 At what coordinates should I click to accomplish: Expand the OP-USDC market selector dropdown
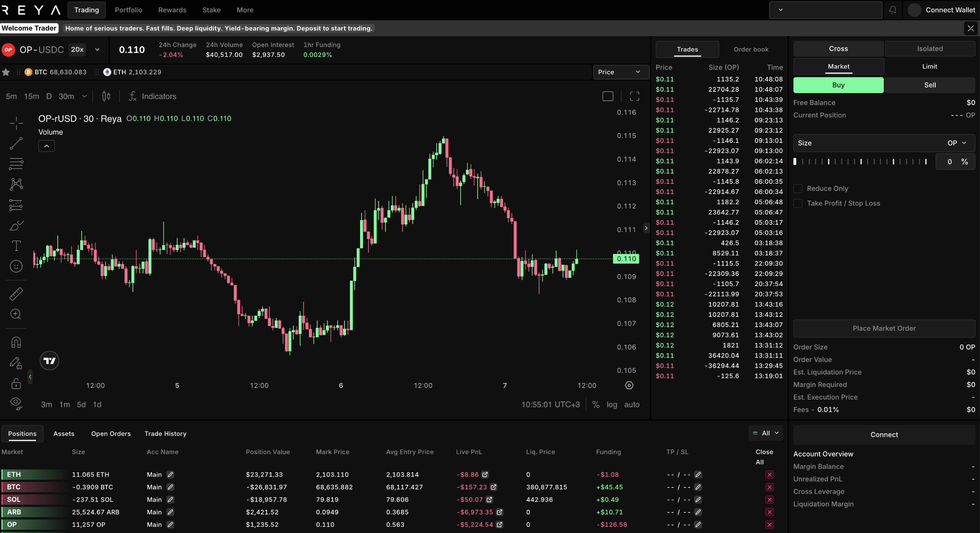[97, 50]
